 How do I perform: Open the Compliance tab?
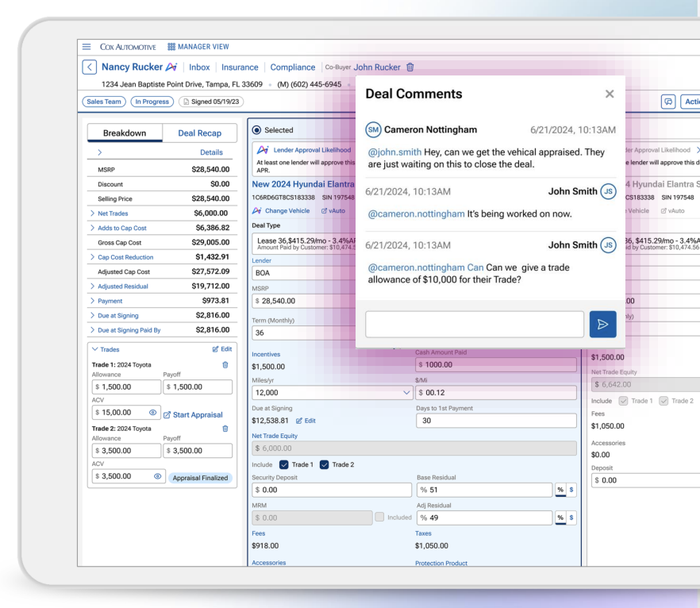pos(292,67)
